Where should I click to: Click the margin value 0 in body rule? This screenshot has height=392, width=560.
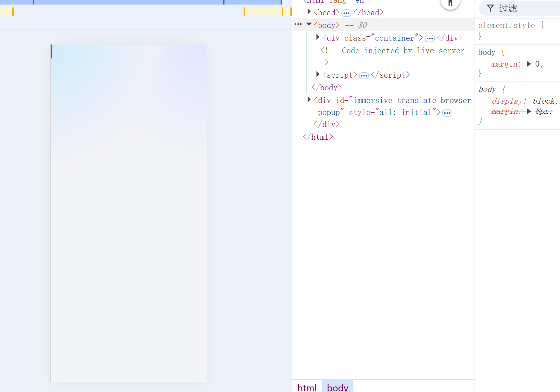pyautogui.click(x=538, y=64)
